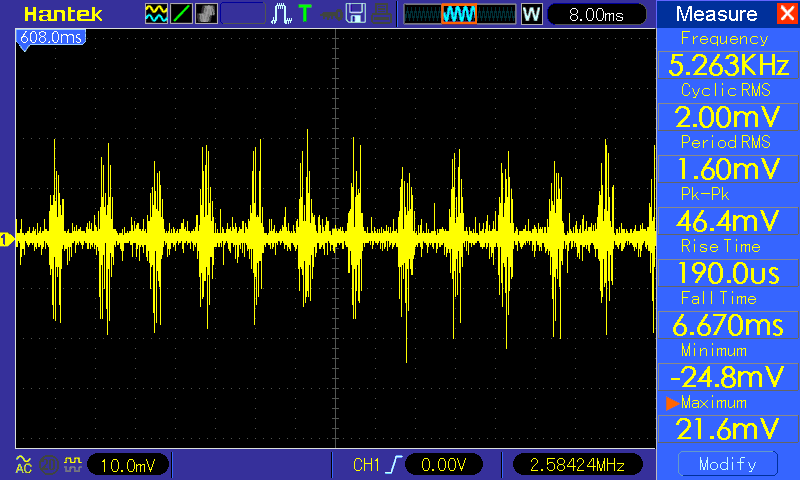Click the W window mode icon
Image resolution: width=800 pixels, height=480 pixels.
coord(531,14)
